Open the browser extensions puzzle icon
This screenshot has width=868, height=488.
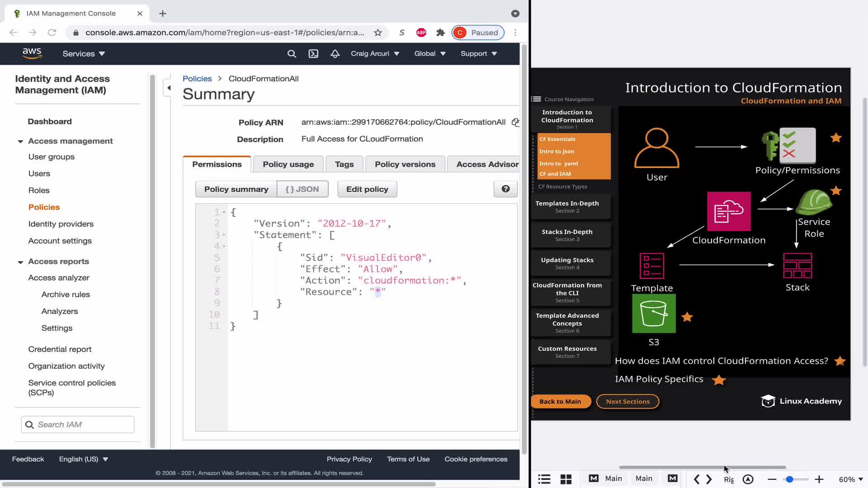pyautogui.click(x=440, y=33)
